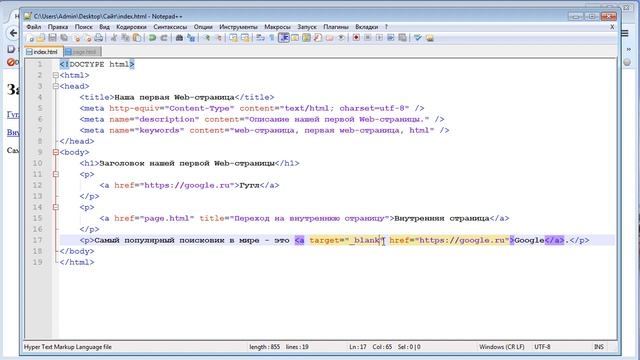
Task: Collapse the paragraph fold on line 14
Action: tap(56, 207)
